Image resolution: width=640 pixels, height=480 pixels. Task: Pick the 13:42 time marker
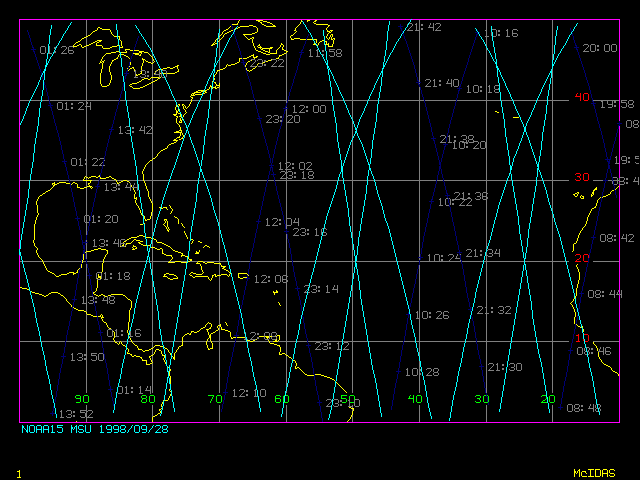pos(135,130)
